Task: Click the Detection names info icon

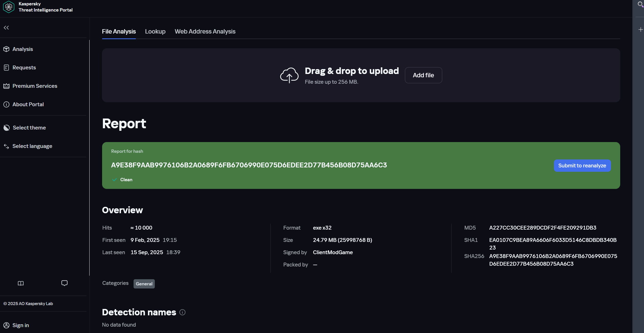Action: pyautogui.click(x=182, y=312)
